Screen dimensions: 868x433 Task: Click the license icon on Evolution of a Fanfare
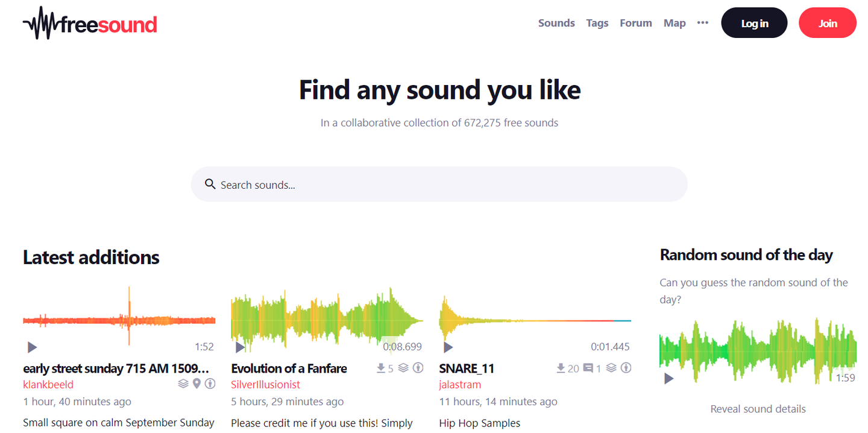coord(418,368)
